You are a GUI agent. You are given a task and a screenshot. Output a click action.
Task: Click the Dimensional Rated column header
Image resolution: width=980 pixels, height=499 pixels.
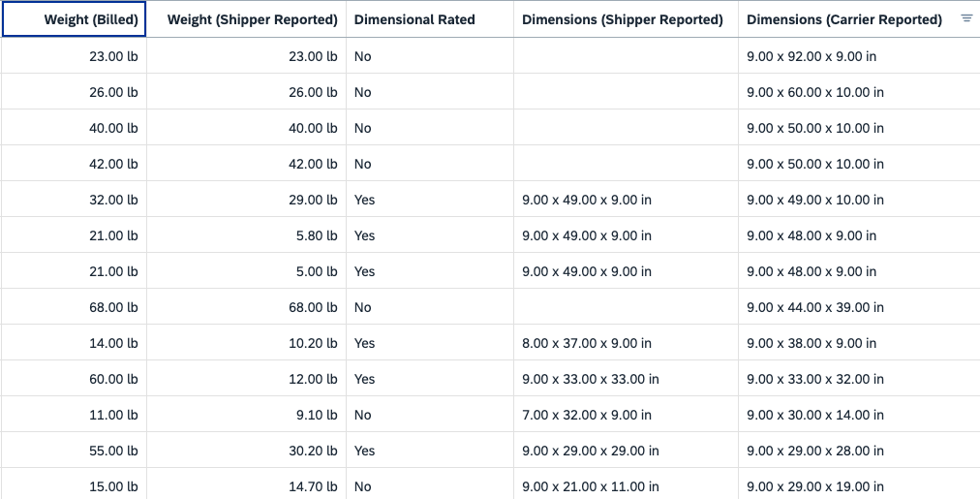(x=430, y=19)
